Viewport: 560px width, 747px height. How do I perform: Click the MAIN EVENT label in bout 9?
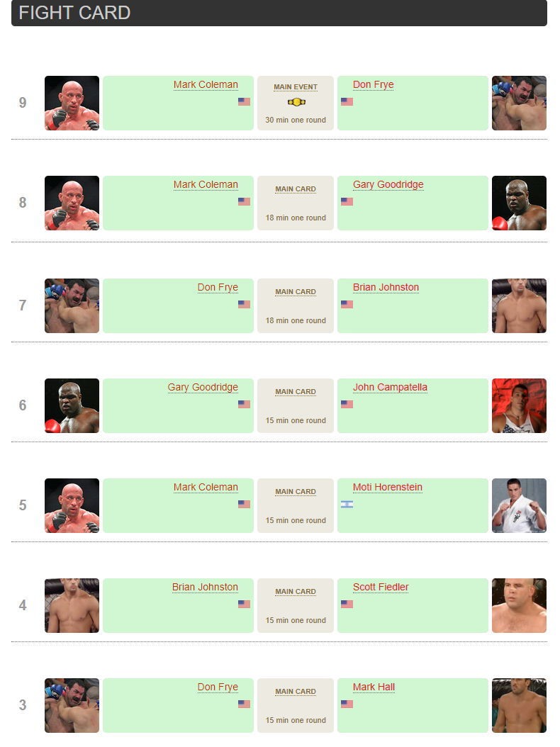(x=296, y=87)
